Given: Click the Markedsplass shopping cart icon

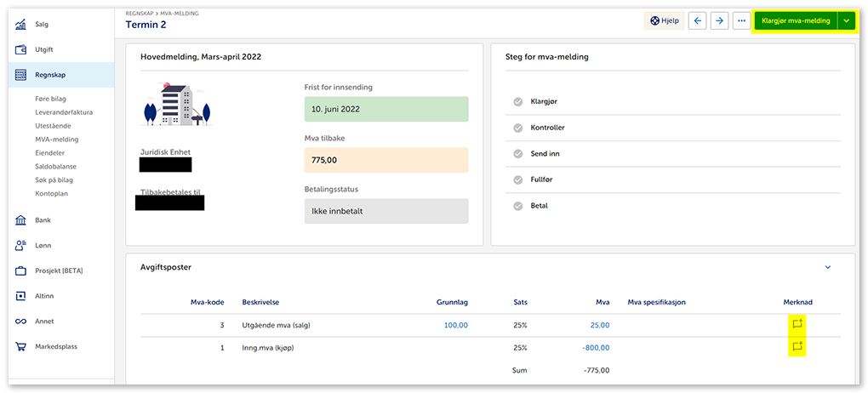Looking at the screenshot, I should (21, 347).
